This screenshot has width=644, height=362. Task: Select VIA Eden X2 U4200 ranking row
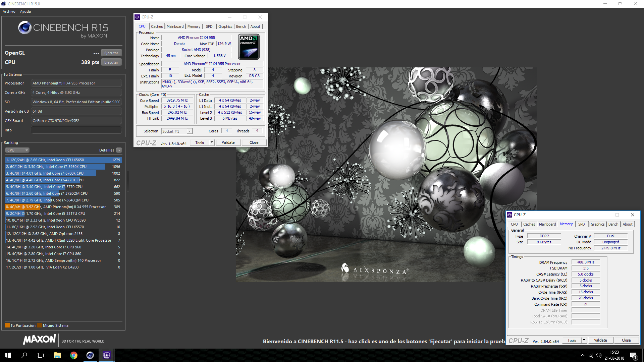(63, 267)
